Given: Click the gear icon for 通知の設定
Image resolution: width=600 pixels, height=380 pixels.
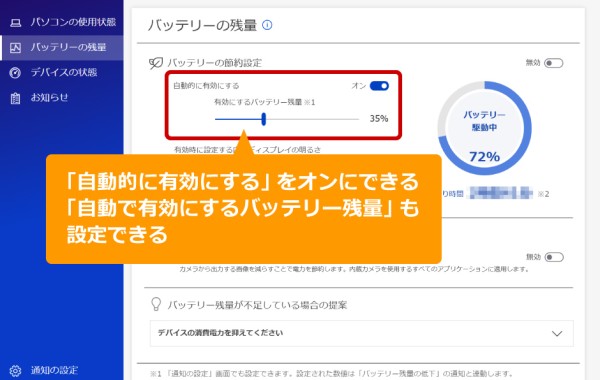Looking at the screenshot, I should 15,370.
